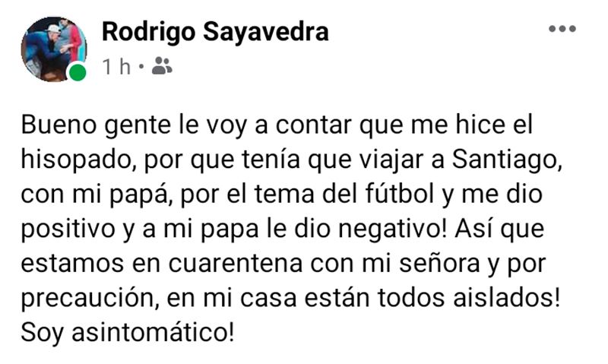Click the green online status dot

tap(77, 72)
